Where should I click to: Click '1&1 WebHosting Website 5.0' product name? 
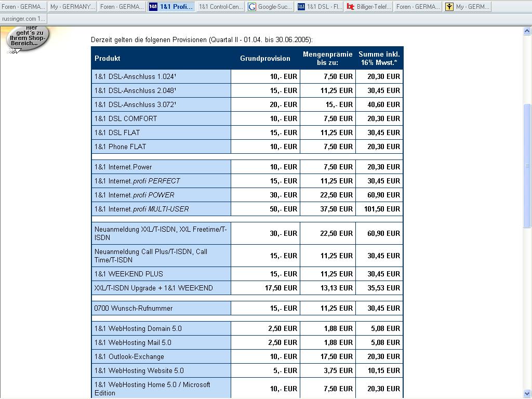coord(139,370)
